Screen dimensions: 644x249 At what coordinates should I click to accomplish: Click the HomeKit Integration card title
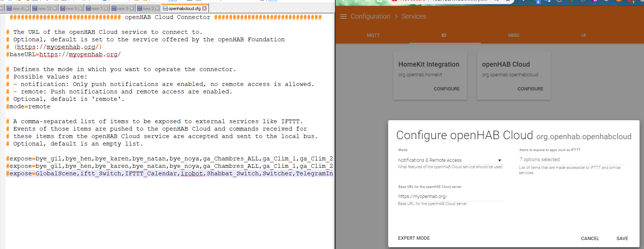(429, 64)
